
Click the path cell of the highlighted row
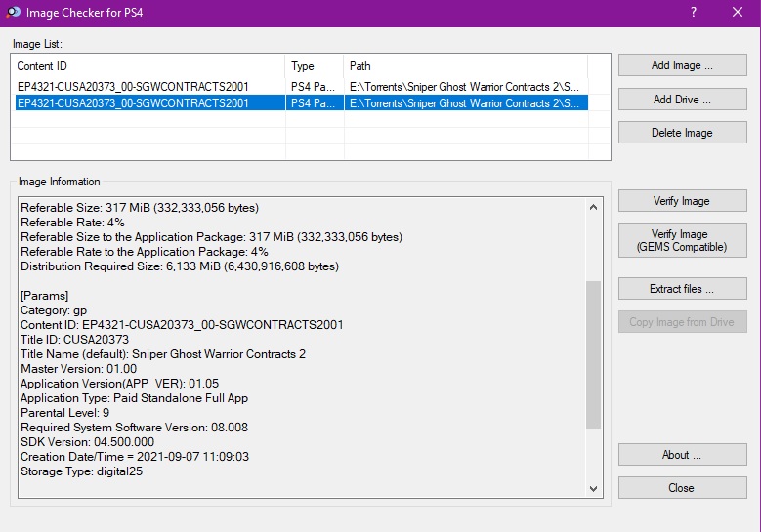464,102
